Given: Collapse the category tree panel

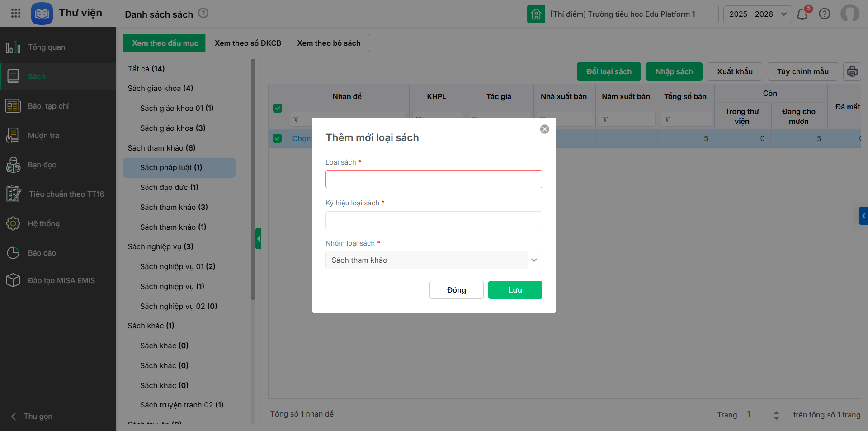Looking at the screenshot, I should click(258, 238).
